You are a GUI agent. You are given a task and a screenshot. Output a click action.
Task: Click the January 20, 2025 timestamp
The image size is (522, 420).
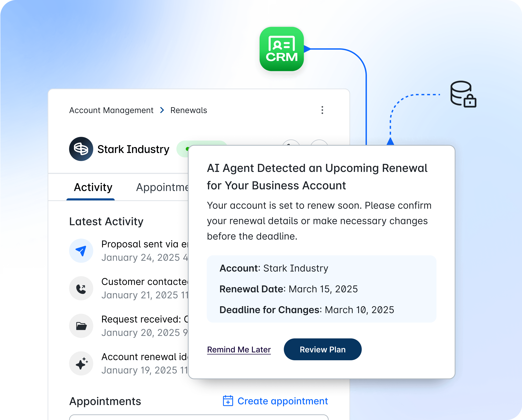pos(145,333)
